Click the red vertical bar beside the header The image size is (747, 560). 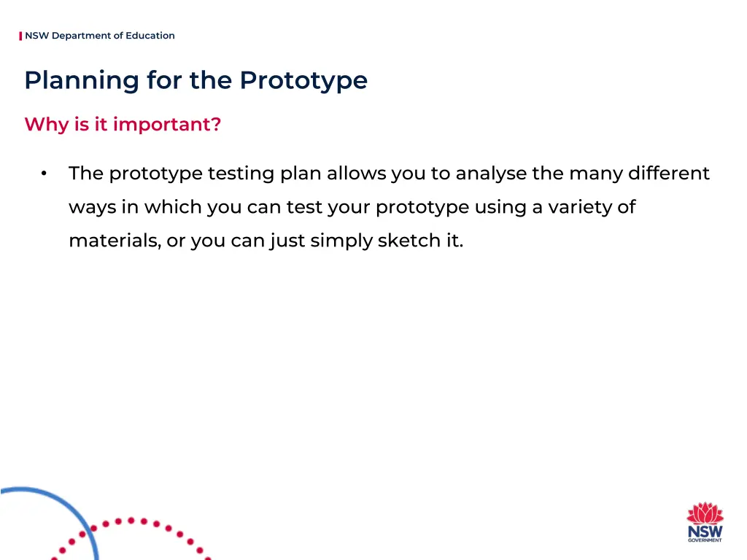(20, 36)
